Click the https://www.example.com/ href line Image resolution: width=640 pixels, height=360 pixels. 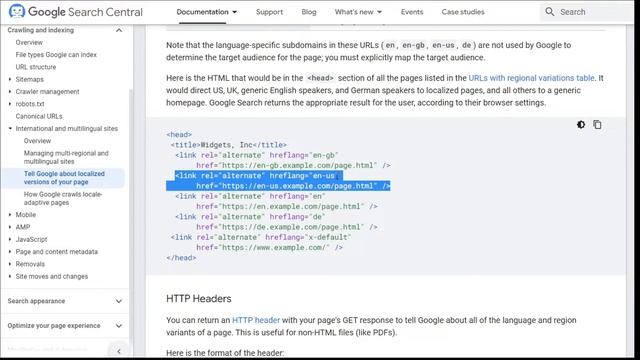269,247
